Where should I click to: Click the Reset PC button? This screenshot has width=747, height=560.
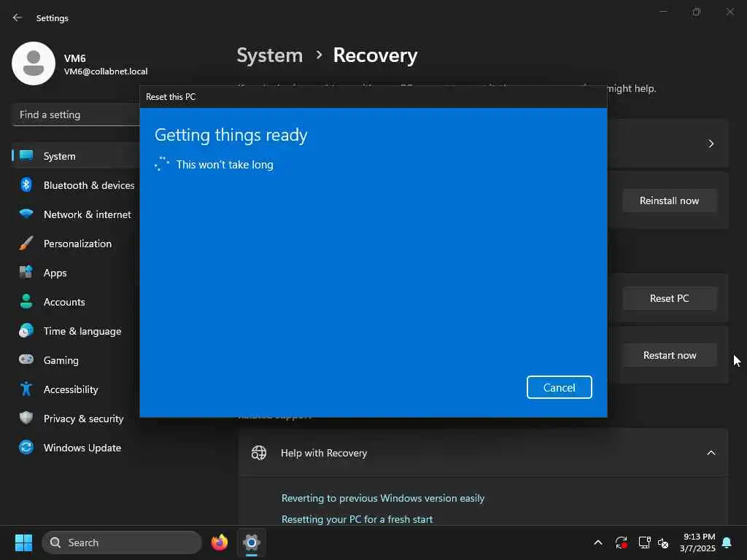(669, 298)
